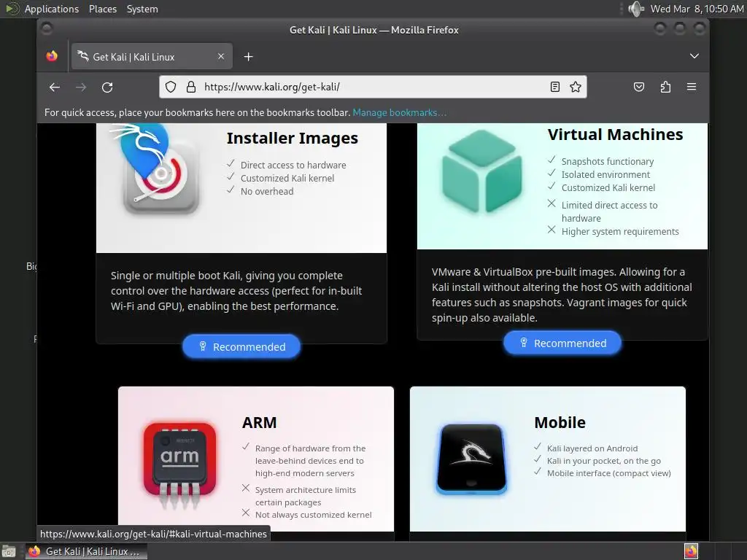Click the Installer Images heading
The image size is (747, 560).
pos(292,138)
